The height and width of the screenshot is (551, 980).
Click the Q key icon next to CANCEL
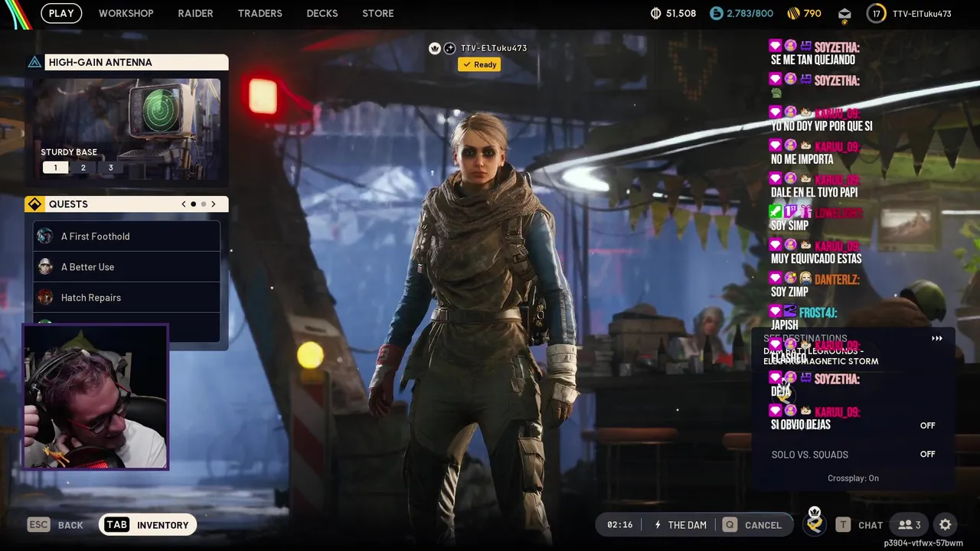(730, 525)
